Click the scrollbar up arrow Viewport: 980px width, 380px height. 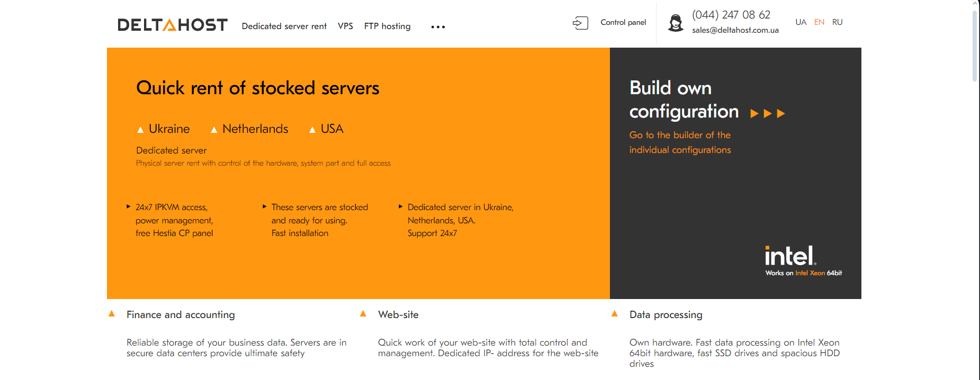coord(975,4)
